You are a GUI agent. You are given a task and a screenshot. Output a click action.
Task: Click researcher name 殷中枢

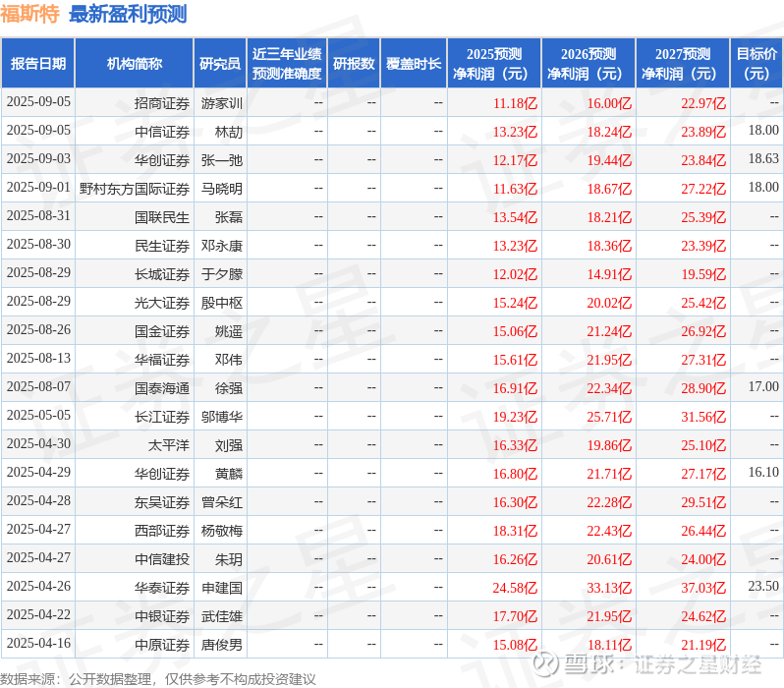[222, 304]
